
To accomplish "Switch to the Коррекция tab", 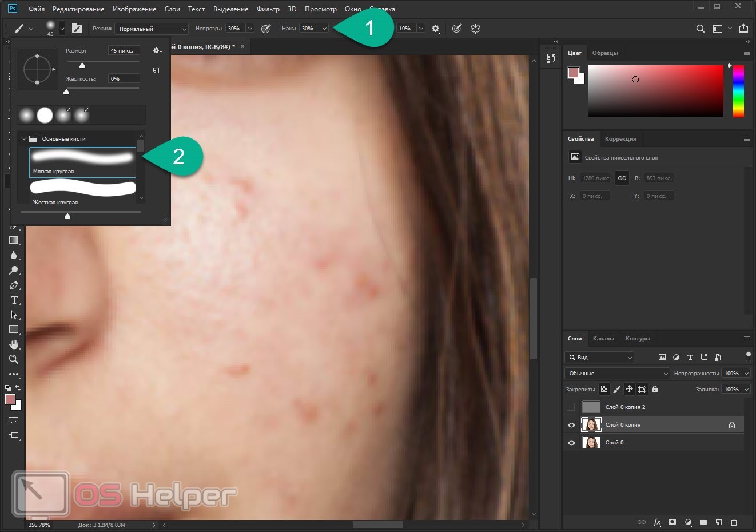I will pos(620,138).
